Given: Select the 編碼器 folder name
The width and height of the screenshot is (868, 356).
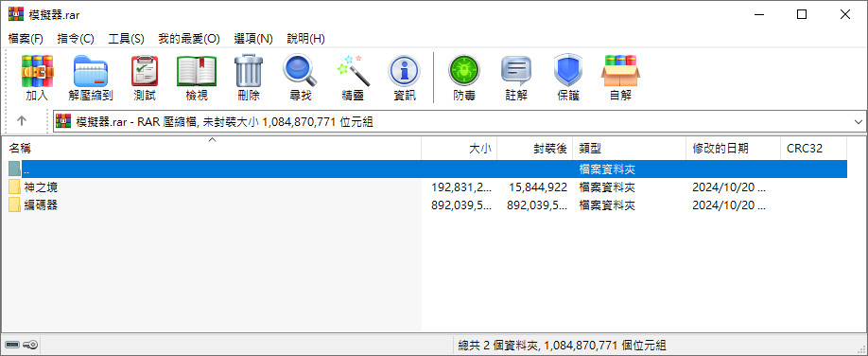Looking at the screenshot, I should point(41,205).
